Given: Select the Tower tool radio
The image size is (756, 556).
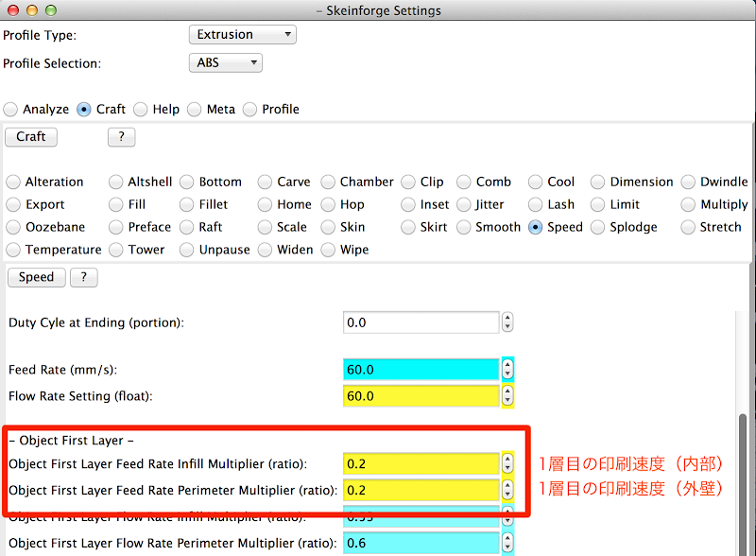Looking at the screenshot, I should click(115, 250).
